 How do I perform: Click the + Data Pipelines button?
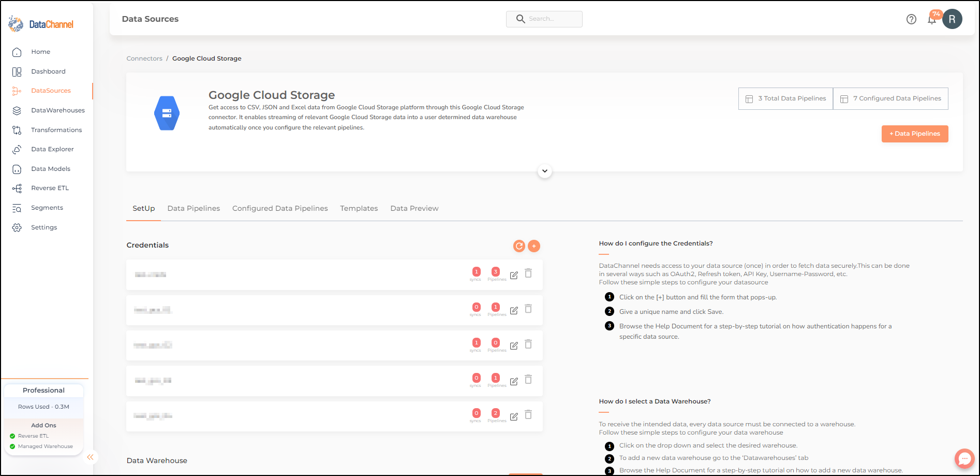pyautogui.click(x=915, y=134)
